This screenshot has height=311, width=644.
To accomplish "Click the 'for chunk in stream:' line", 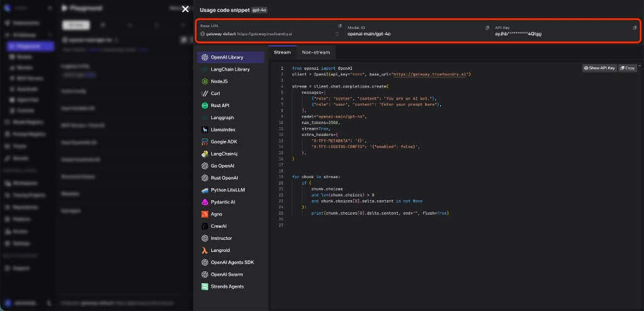I will click(x=316, y=177).
